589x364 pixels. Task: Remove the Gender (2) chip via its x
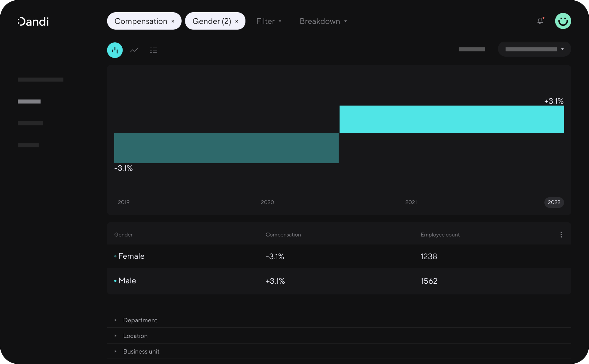(x=237, y=21)
